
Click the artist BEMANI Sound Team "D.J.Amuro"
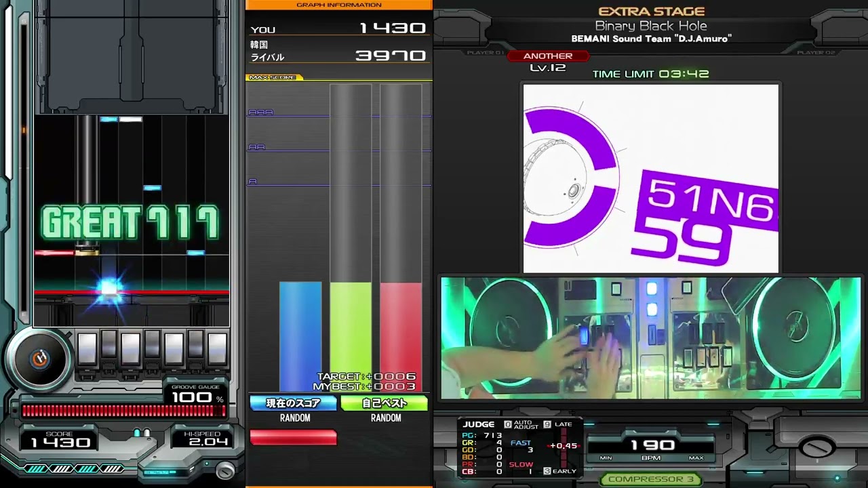(651, 39)
